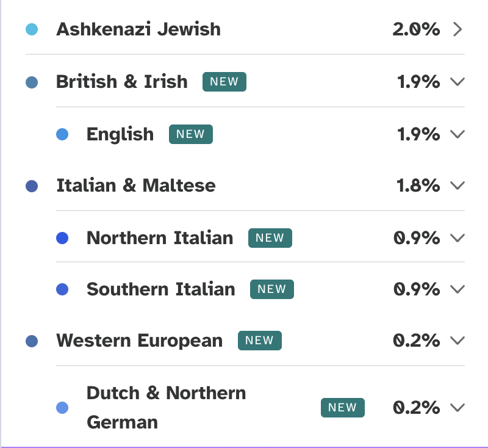Screen dimensions: 488x448
Task: Click NEW badge next to Northern Italian
Action: tap(270, 238)
